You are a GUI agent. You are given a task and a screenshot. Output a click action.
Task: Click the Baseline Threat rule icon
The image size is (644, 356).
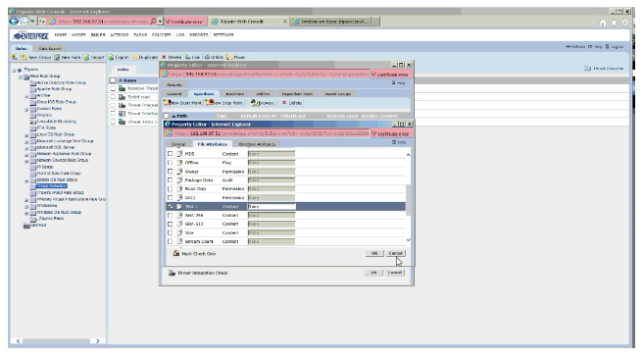pyautogui.click(x=122, y=88)
